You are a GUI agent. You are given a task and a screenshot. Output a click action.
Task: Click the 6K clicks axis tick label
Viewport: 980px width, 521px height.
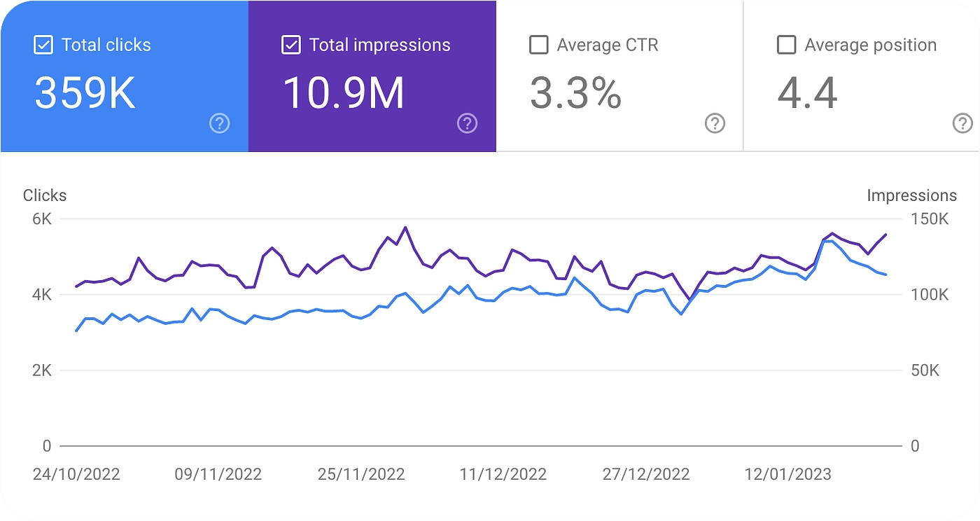42,219
